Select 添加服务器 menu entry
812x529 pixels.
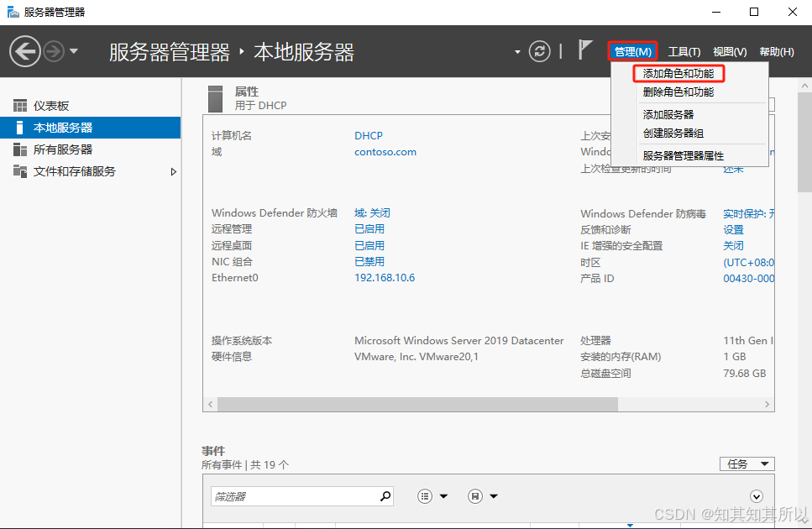coord(668,114)
